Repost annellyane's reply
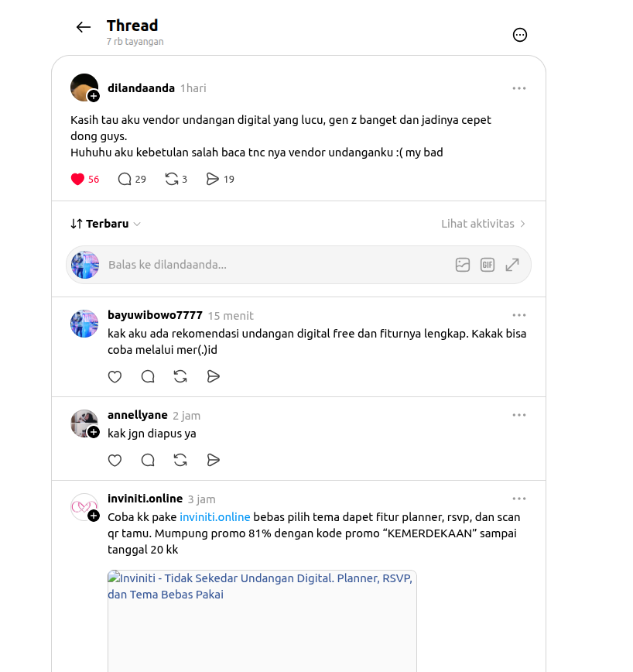The image size is (633, 672). pyautogui.click(x=180, y=461)
